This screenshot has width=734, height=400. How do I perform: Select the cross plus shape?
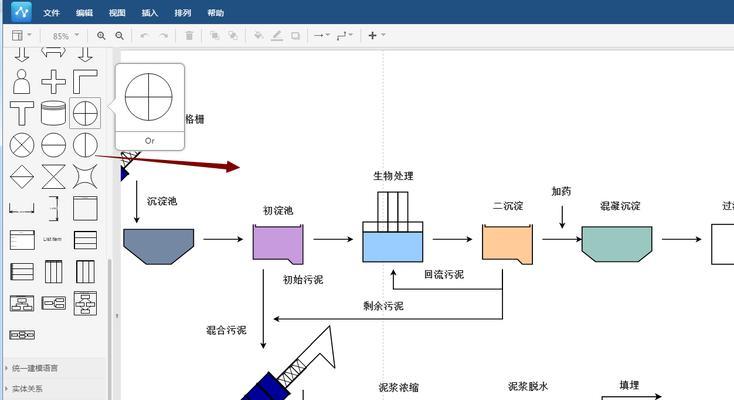coord(53,81)
